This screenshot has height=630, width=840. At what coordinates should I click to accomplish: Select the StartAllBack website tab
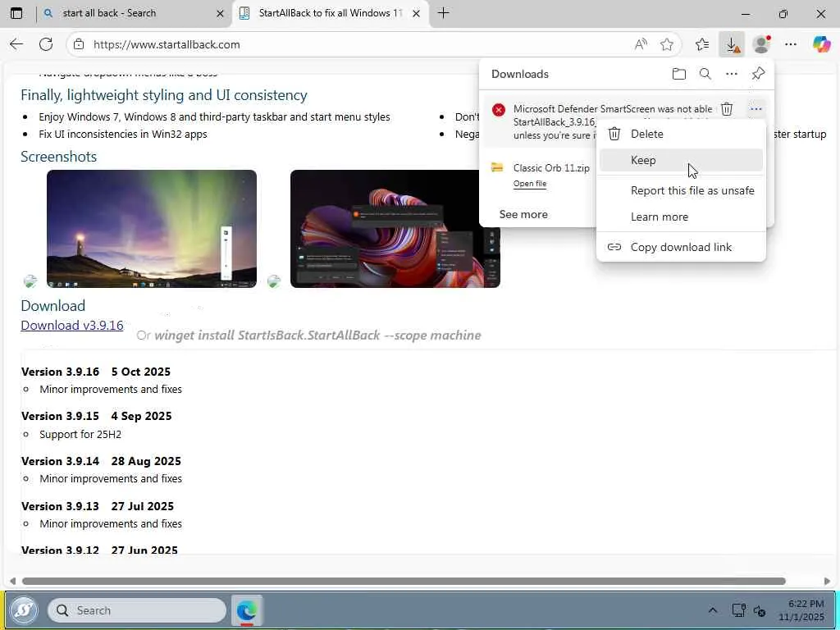(x=330, y=13)
